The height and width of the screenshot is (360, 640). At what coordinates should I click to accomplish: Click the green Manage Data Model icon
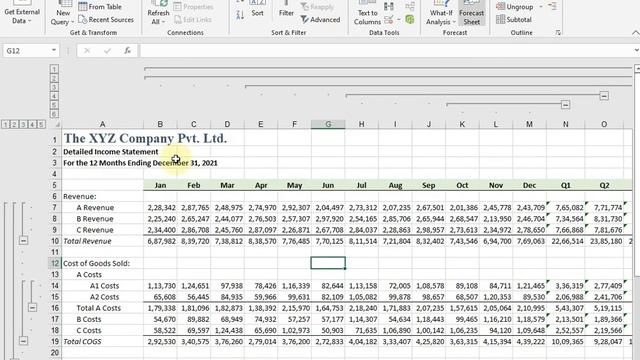(x=410, y=19)
